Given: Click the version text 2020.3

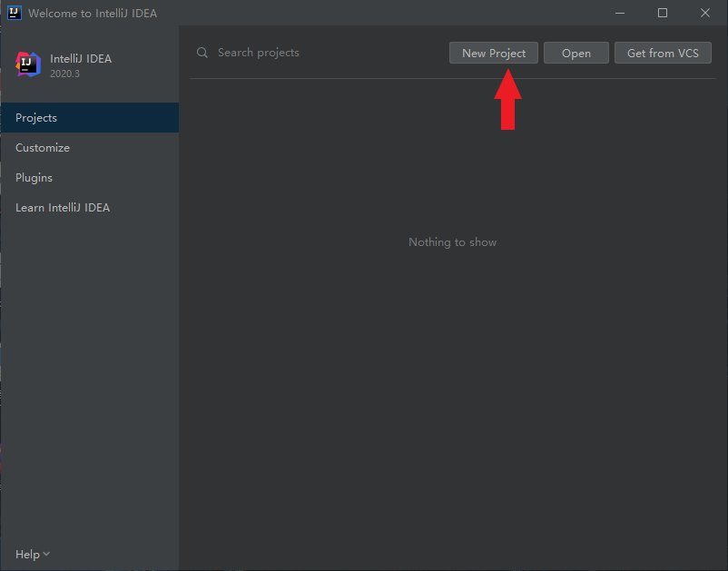Looking at the screenshot, I should (x=65, y=74).
